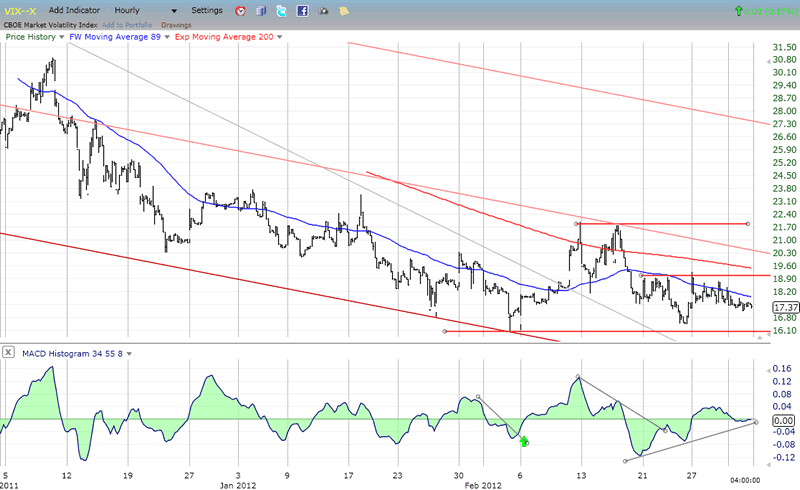
Task: Share chart via the Facebook icon
Action: 302,10
